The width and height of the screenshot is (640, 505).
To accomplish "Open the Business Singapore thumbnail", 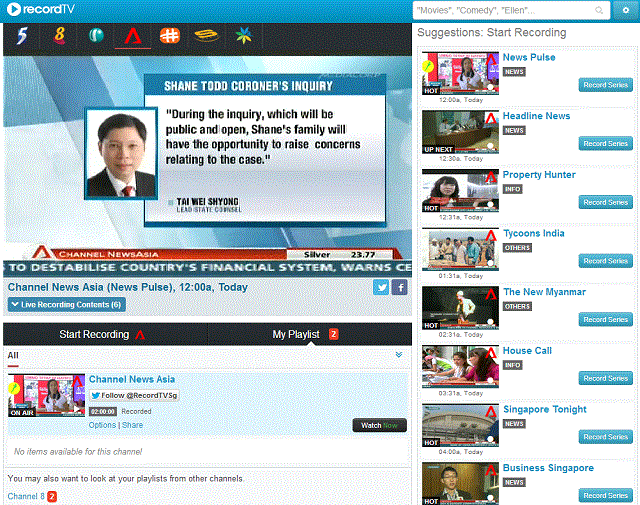I will [460, 484].
